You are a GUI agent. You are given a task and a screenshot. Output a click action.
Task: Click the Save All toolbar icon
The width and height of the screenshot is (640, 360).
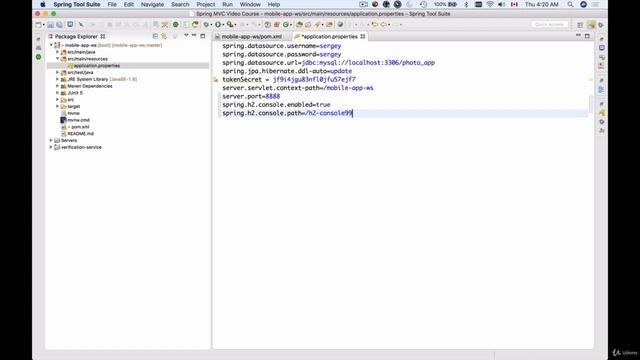60,25
